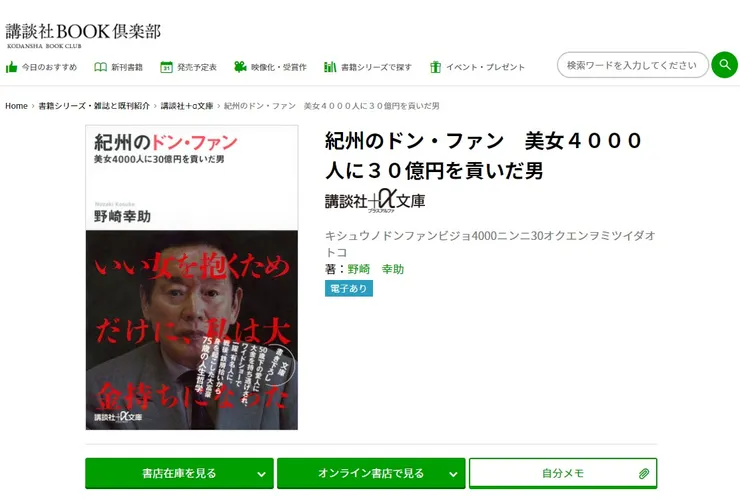Click the calendar icon for 発売予定表

tap(166, 67)
